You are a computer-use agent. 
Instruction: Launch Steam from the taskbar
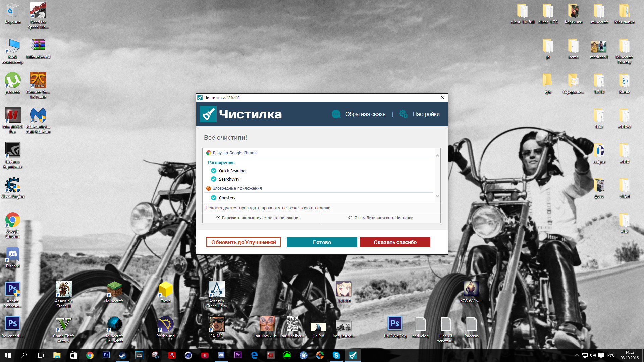(x=123, y=355)
